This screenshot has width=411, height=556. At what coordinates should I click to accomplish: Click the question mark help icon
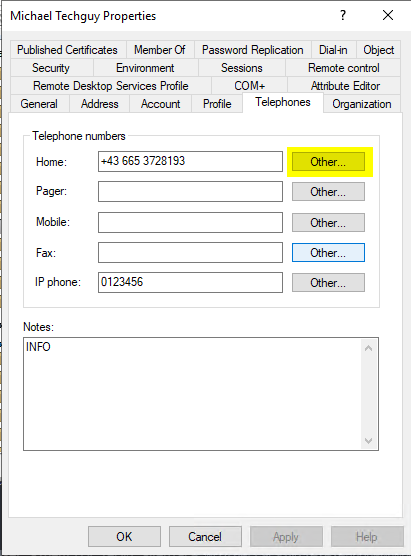click(343, 15)
